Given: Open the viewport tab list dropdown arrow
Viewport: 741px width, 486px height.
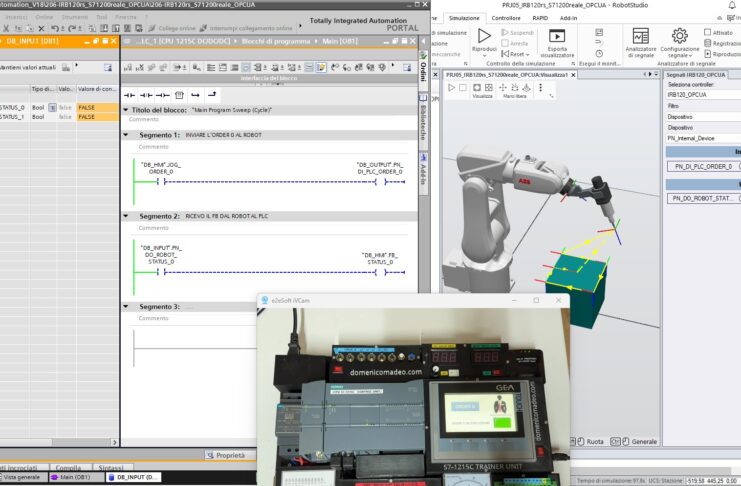Looking at the screenshot, I should (655, 74).
